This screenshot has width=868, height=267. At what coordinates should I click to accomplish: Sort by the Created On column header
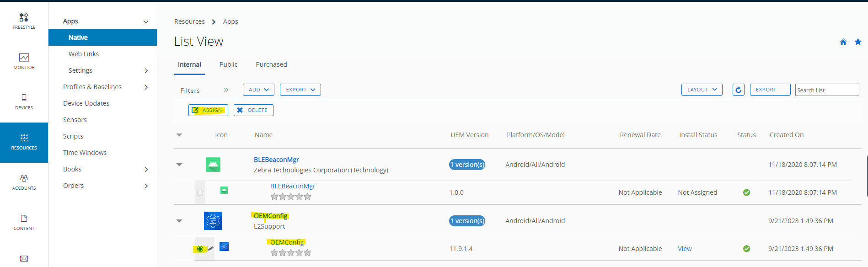(787, 135)
